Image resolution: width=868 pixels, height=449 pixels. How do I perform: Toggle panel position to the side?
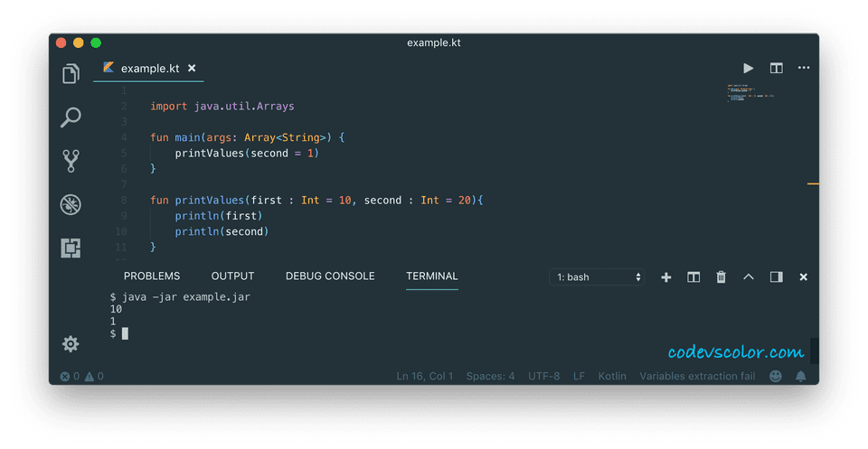(776, 277)
